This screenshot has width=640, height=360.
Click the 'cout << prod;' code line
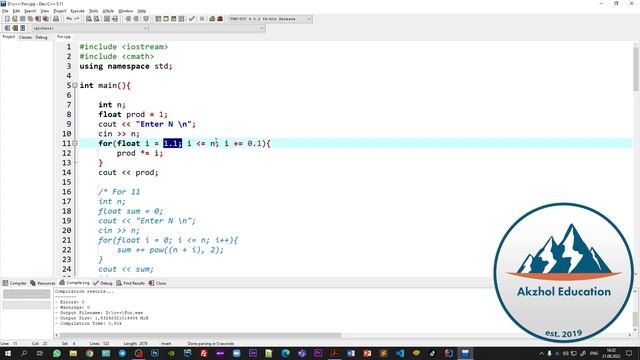pyautogui.click(x=128, y=172)
